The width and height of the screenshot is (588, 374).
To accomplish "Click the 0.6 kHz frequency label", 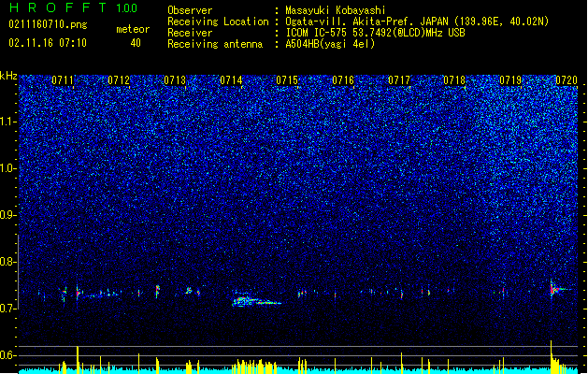I will coord(8,355).
